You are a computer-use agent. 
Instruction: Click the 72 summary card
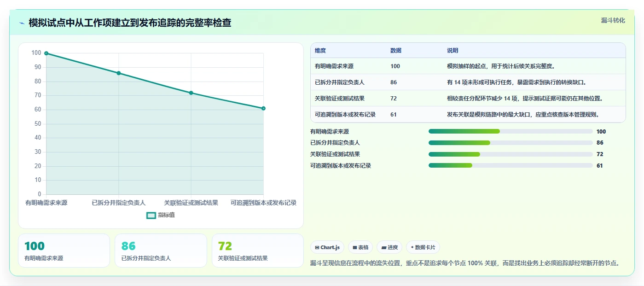pyautogui.click(x=258, y=251)
